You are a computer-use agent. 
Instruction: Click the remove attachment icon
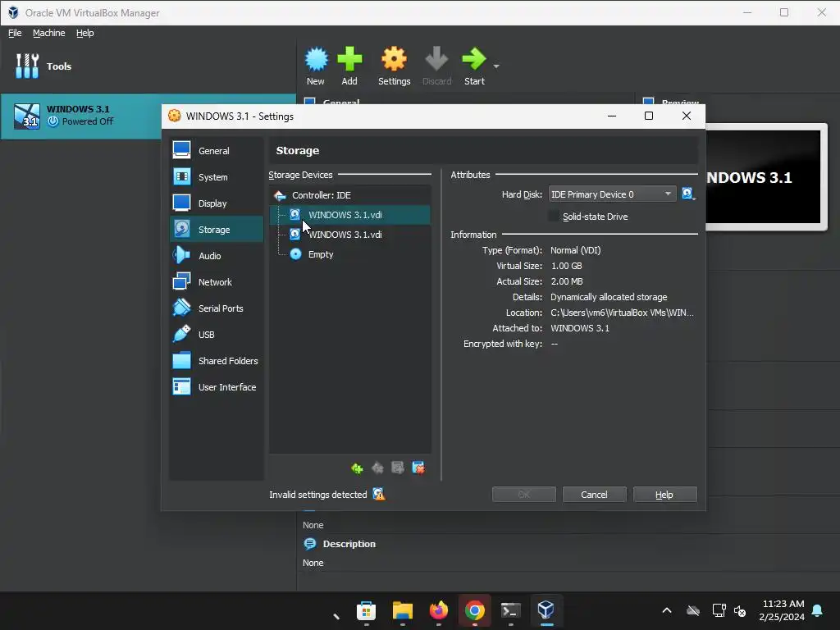point(418,468)
